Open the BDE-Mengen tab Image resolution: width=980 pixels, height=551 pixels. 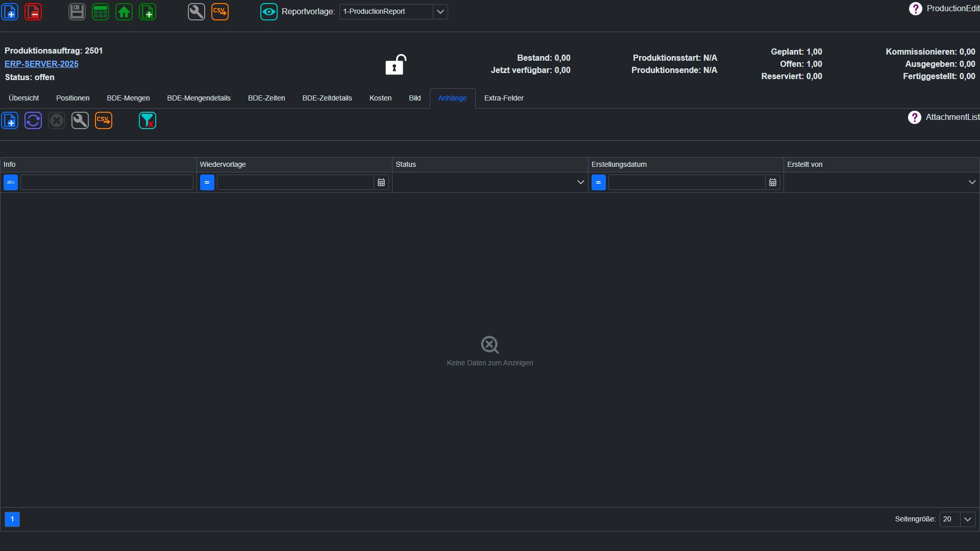[128, 98]
